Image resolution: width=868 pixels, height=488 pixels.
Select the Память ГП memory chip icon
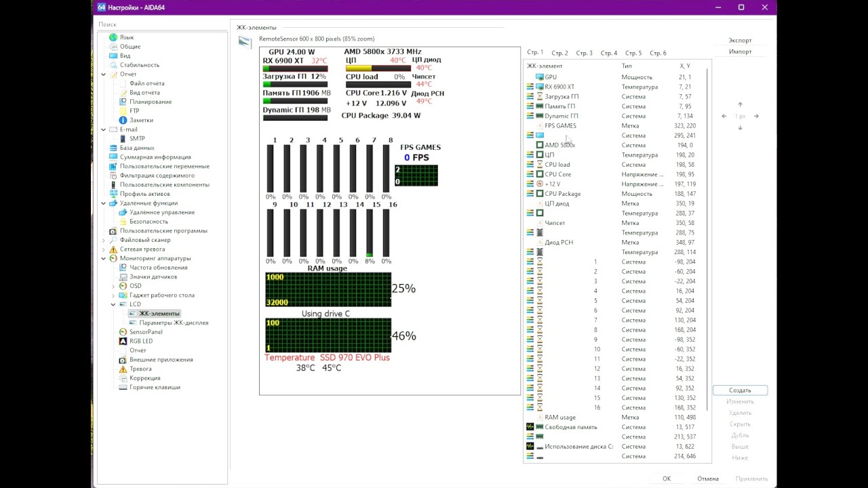point(540,106)
